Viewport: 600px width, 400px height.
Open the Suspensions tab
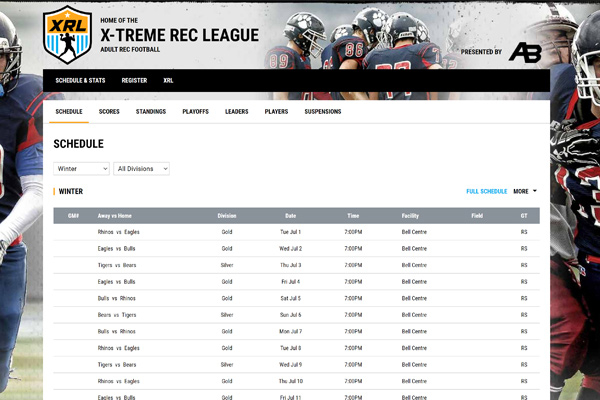[x=323, y=111]
